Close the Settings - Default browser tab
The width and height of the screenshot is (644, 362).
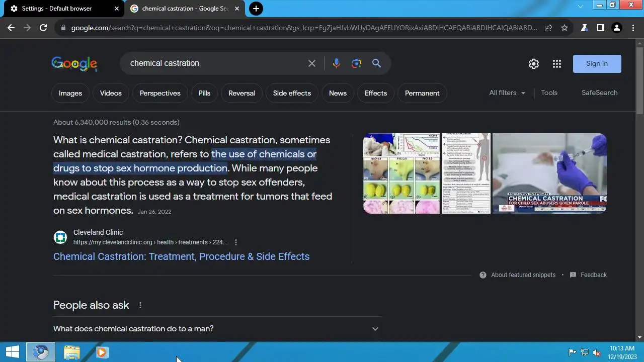pos(117,9)
